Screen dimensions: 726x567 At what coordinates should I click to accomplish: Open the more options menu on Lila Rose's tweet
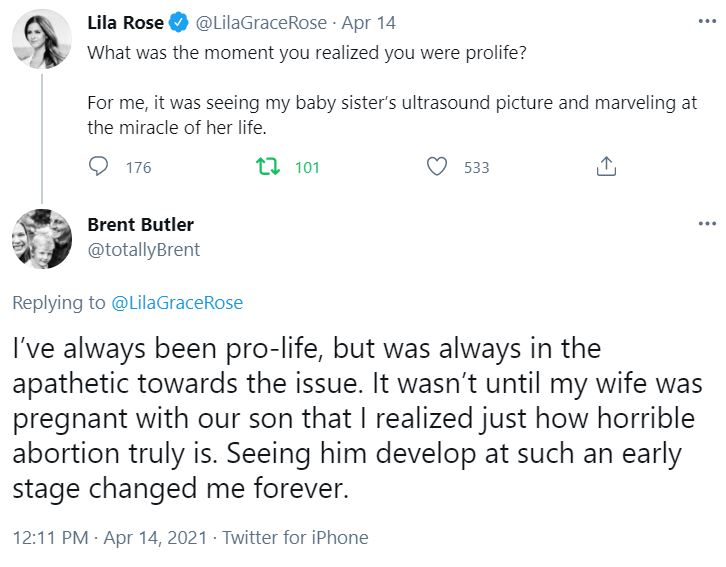tap(706, 21)
